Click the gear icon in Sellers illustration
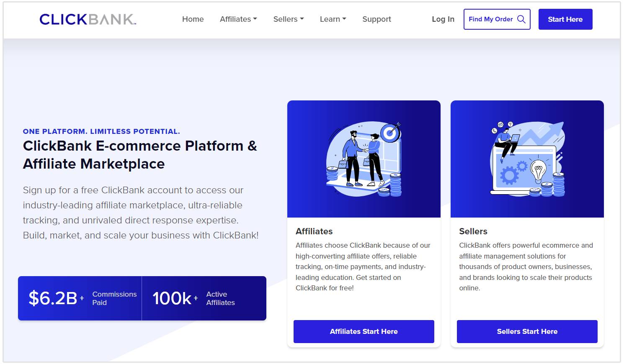 pyautogui.click(x=509, y=175)
